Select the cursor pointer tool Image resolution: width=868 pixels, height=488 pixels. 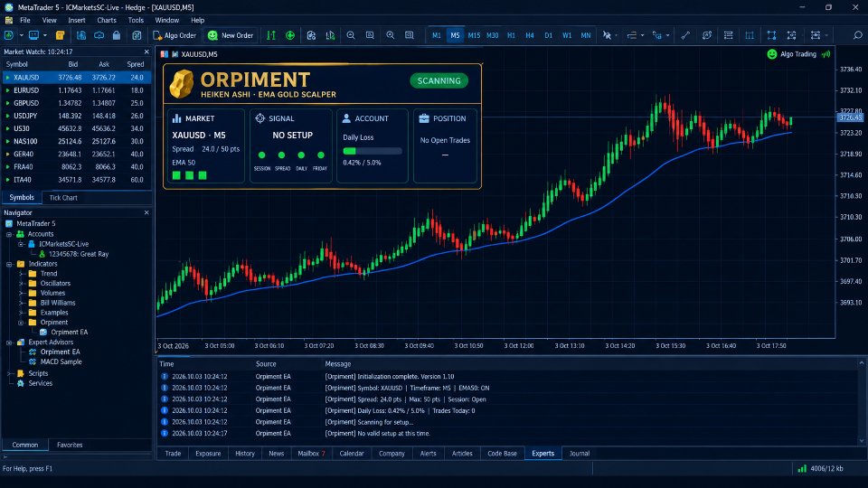607,35
